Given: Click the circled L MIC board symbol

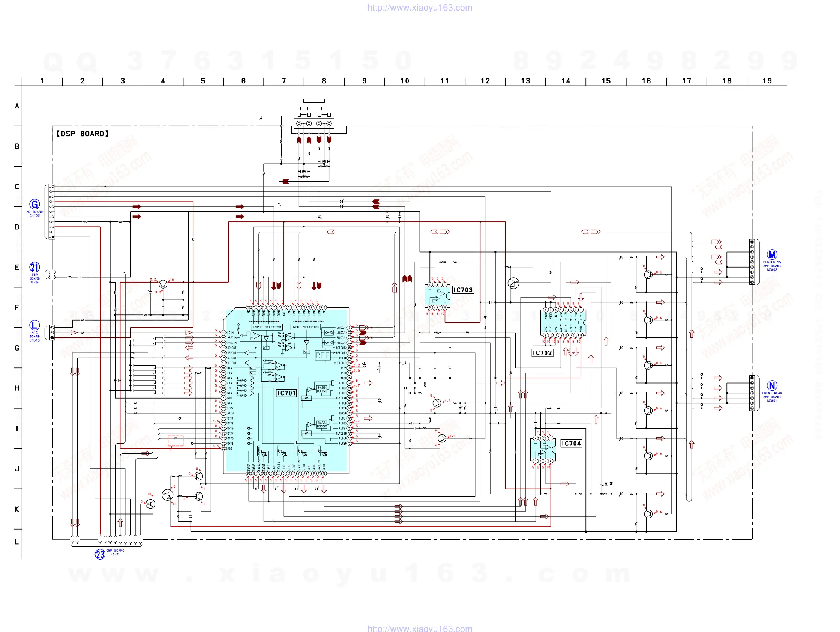Looking at the screenshot, I should [34, 325].
